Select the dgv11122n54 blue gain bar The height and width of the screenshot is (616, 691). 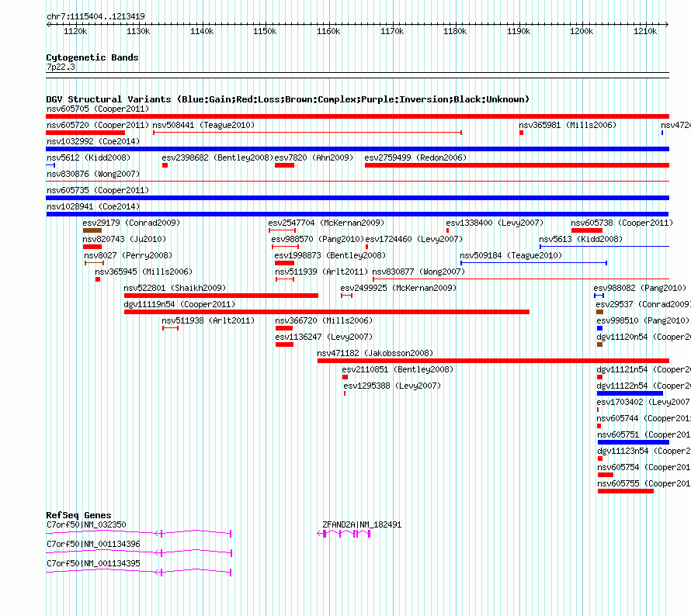coord(630,393)
